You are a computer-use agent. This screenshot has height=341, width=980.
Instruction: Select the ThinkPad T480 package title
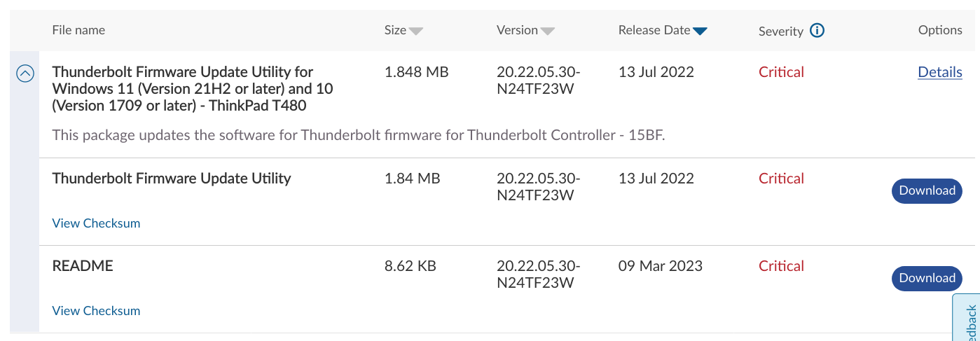click(183, 89)
